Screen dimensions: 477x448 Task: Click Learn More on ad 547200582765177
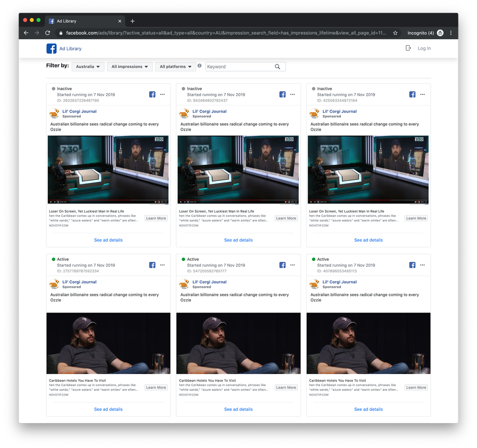click(286, 387)
